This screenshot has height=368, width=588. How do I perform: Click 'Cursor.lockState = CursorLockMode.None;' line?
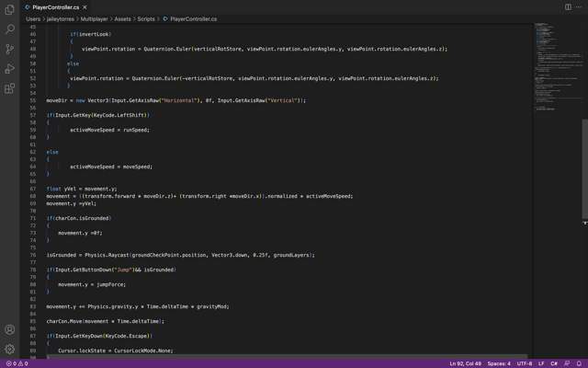click(x=116, y=351)
